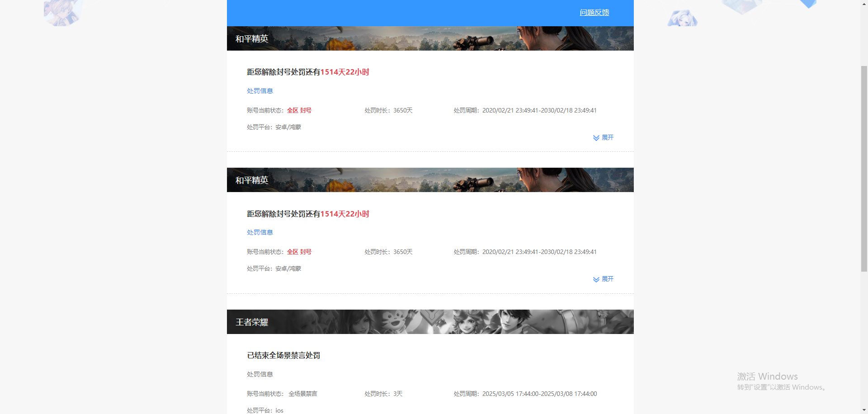Screen dimensions: 868x414
Task: Select the 和平精英 section title
Action: coord(252,38)
